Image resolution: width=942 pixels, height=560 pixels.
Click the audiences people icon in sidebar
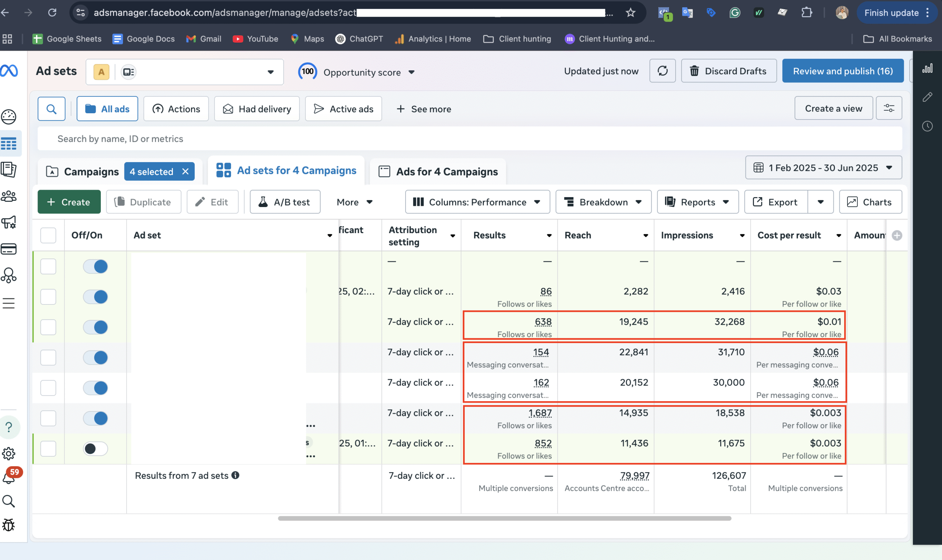9,196
